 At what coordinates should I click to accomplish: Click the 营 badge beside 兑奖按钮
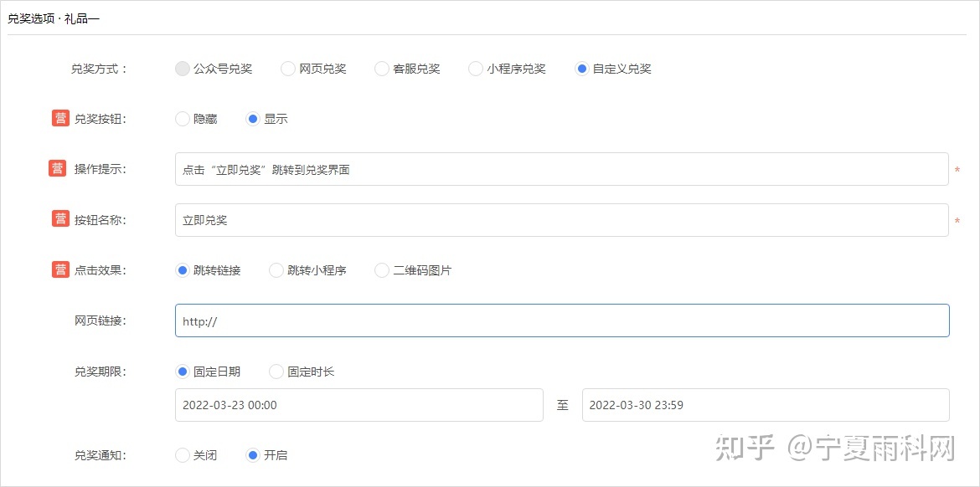coord(60,119)
